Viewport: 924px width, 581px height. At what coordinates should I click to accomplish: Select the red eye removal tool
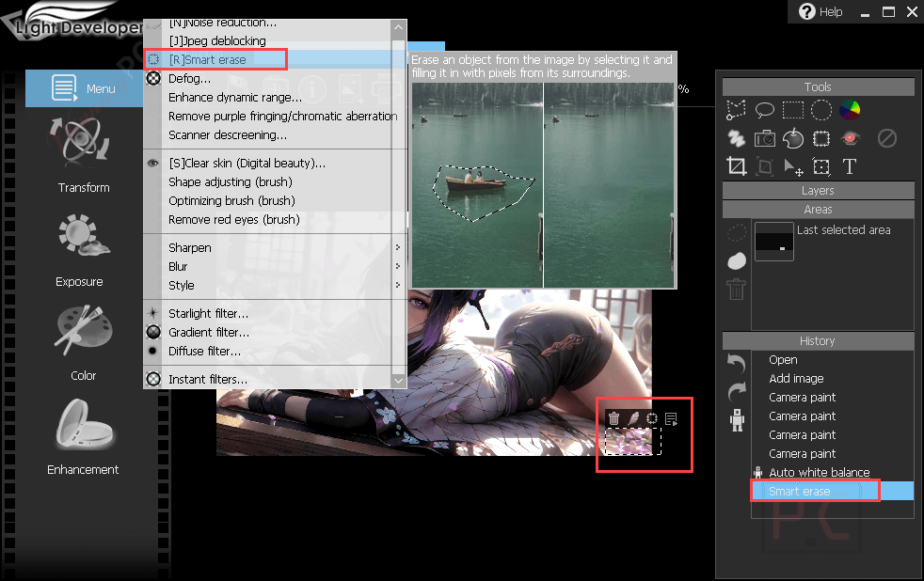[849, 138]
